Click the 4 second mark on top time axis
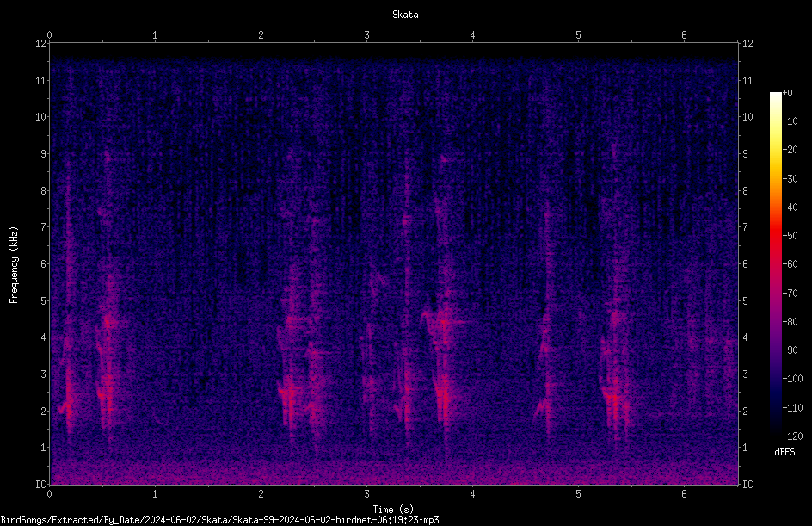812x526 pixels. [x=472, y=35]
